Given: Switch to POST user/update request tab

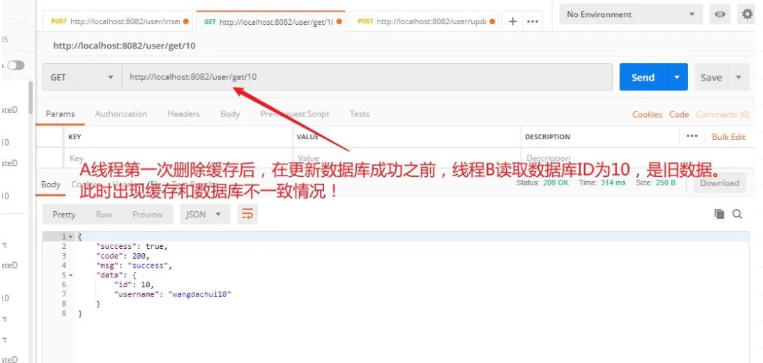Looking at the screenshot, I should click(x=423, y=21).
